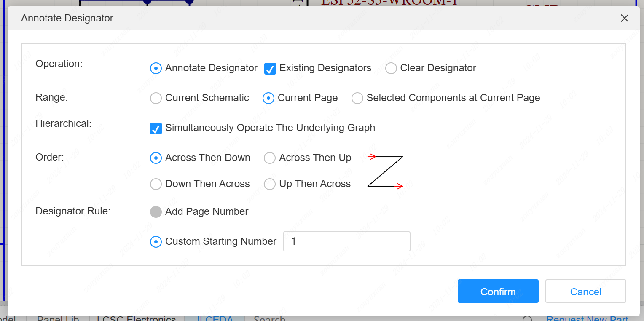
Task: Uncheck the Existing Designators checkbox
Action: [x=270, y=68]
